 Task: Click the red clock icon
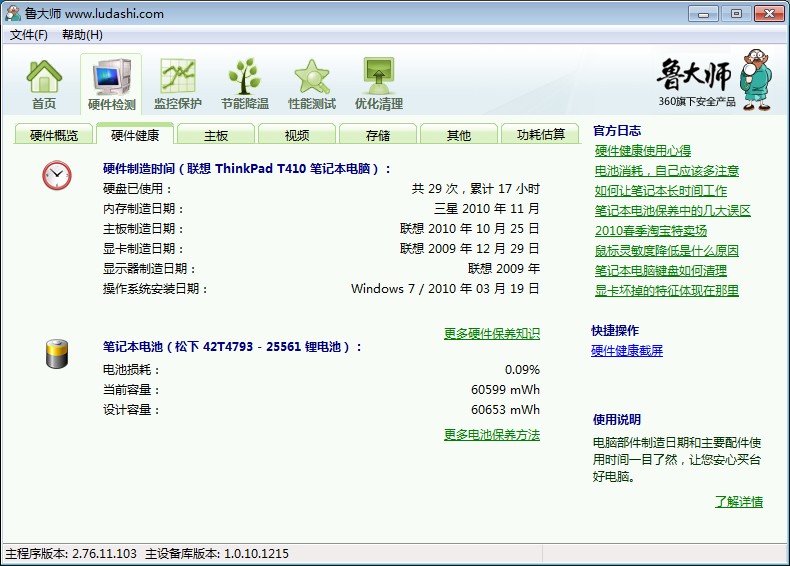[56, 175]
